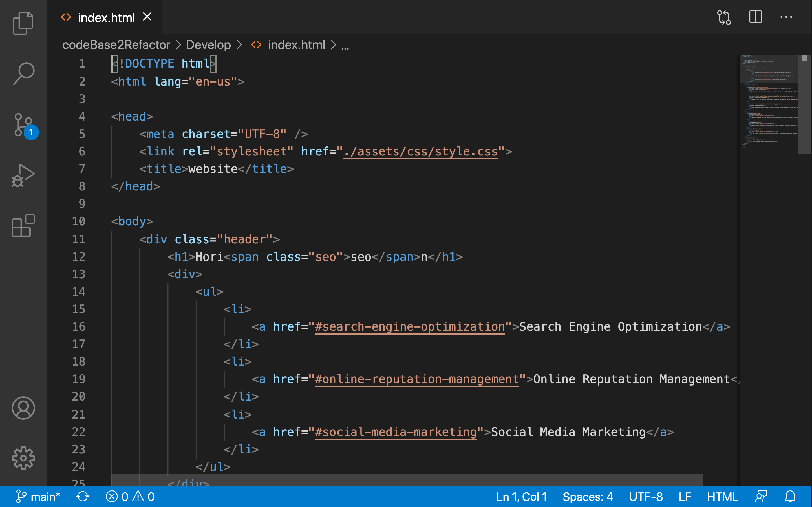Change indentation via Spaces: 4
Viewport: 812px width, 507px height.
pos(588,496)
